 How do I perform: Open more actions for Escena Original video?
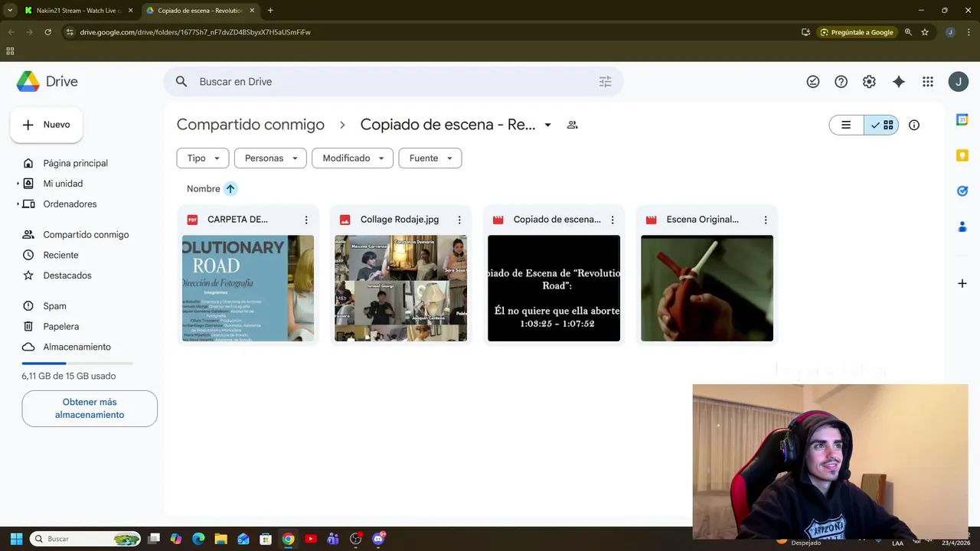pyautogui.click(x=766, y=220)
